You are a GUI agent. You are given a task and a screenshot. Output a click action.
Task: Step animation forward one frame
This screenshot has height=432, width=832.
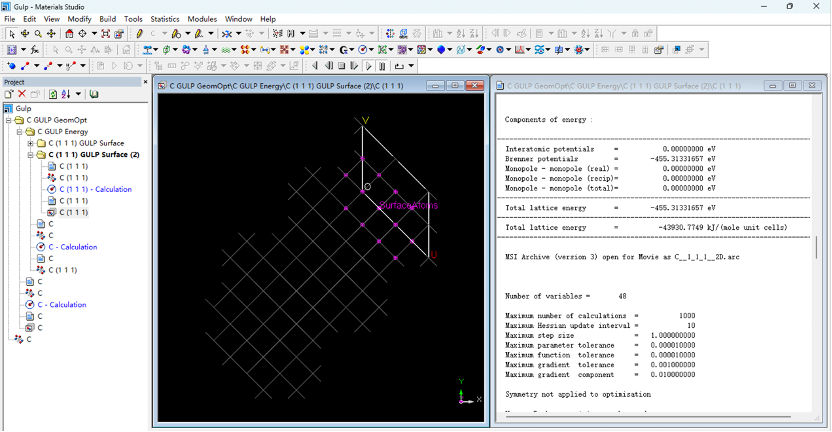pyautogui.click(x=354, y=66)
